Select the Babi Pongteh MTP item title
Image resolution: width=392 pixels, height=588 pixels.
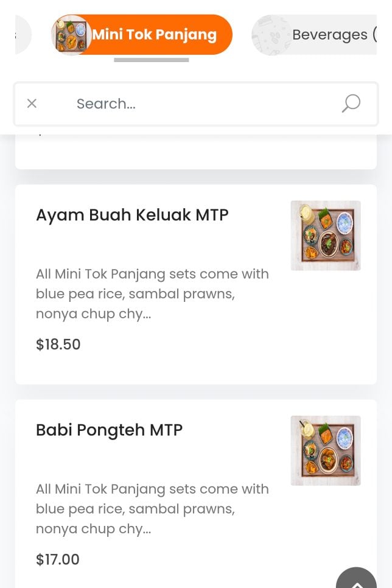coord(109,430)
